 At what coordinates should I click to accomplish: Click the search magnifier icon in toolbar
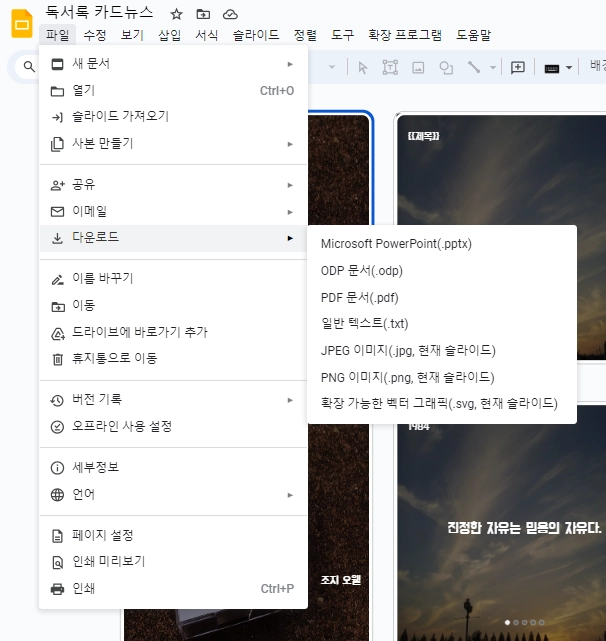coord(29,66)
